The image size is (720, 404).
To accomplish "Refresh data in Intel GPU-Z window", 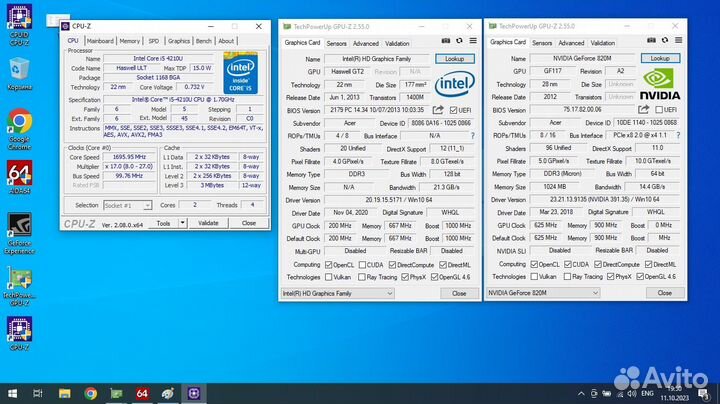I will pos(459,41).
